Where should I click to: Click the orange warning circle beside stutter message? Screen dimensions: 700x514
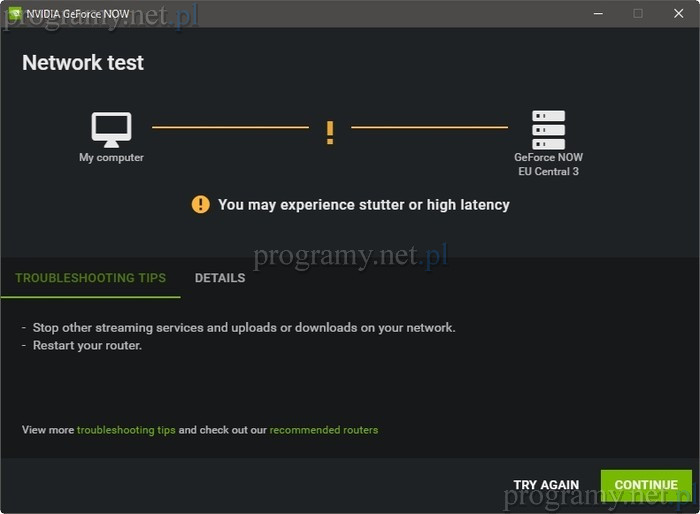pos(201,204)
